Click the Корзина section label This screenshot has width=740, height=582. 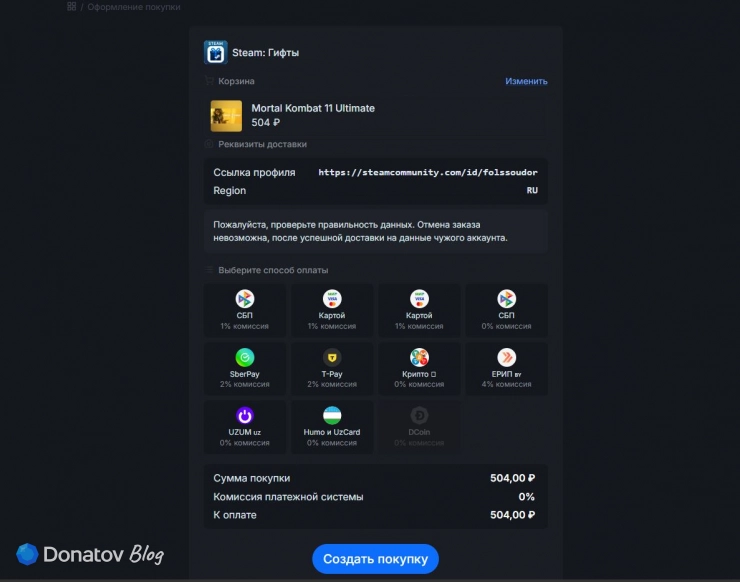[x=236, y=81]
